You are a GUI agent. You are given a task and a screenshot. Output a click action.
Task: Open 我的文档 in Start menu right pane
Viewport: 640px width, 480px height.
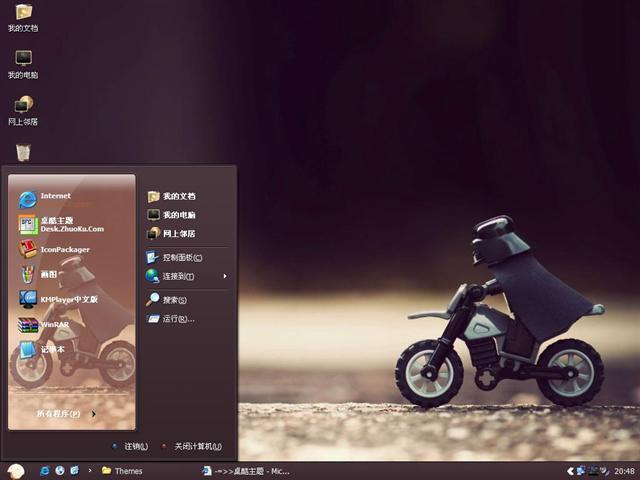pos(178,197)
